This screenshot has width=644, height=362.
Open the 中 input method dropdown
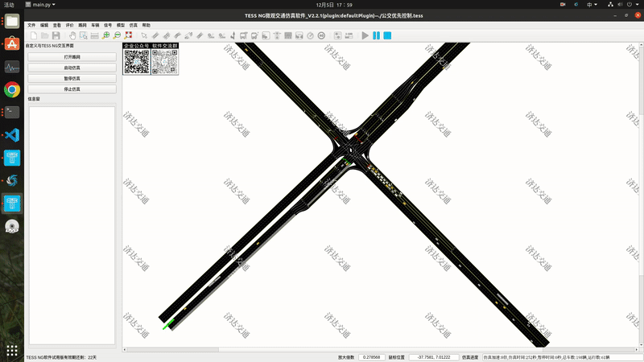592,5
